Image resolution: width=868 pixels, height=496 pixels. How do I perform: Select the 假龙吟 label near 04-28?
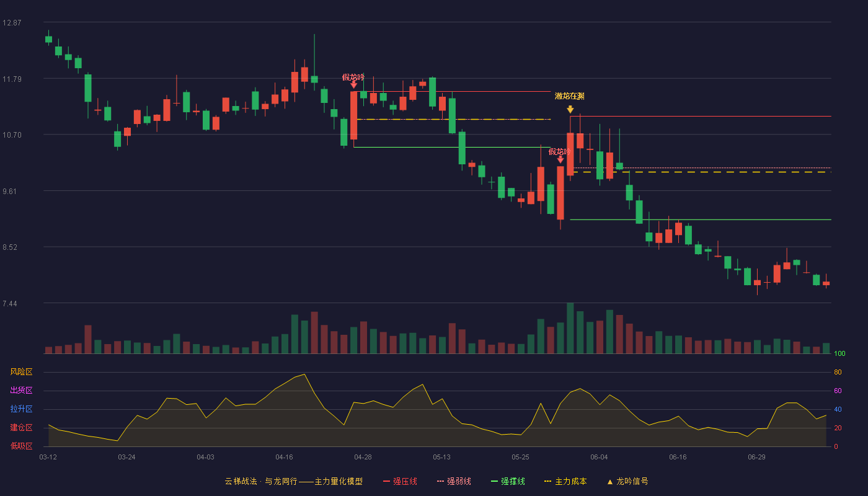[353, 77]
